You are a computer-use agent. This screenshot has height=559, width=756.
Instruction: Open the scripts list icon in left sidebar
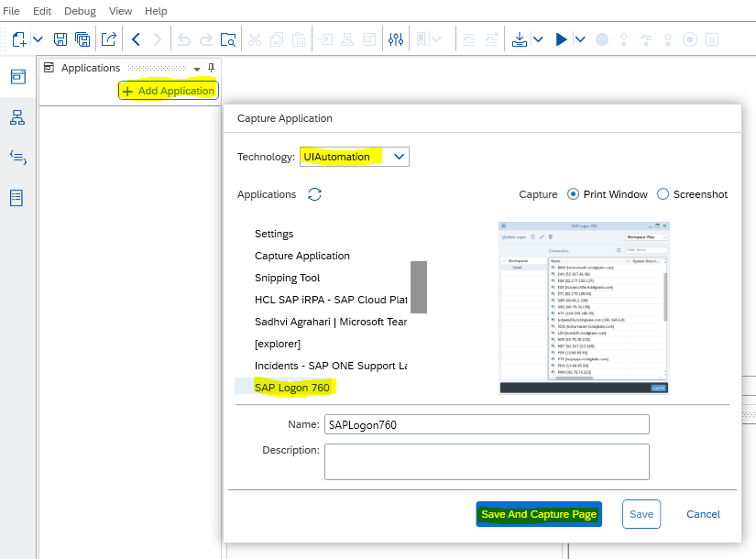(x=17, y=158)
